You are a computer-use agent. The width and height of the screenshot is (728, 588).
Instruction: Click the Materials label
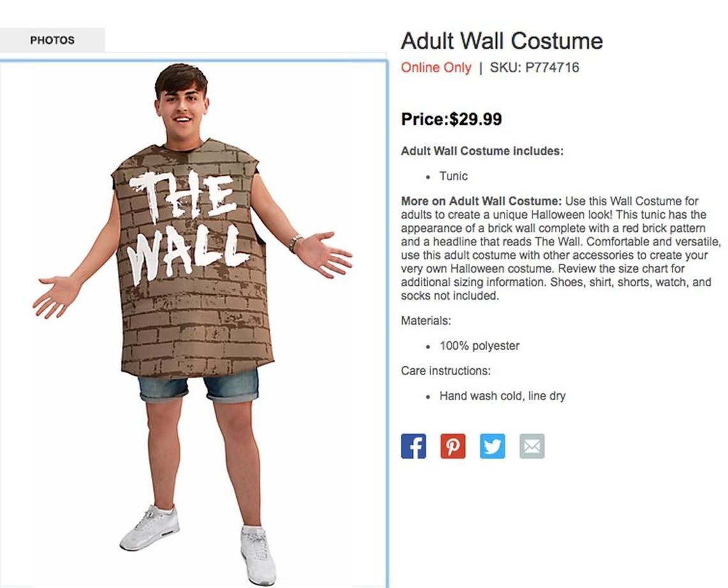pyautogui.click(x=426, y=321)
